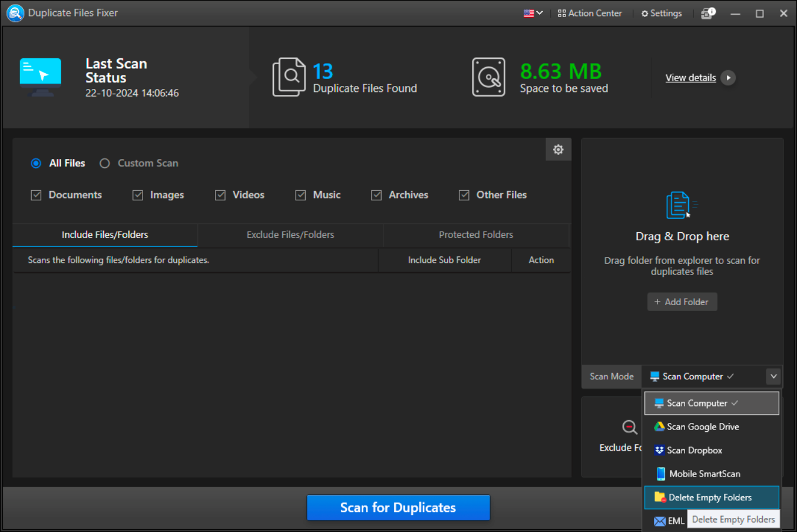Click the Duplicate Files Fixer app logo

(15, 13)
